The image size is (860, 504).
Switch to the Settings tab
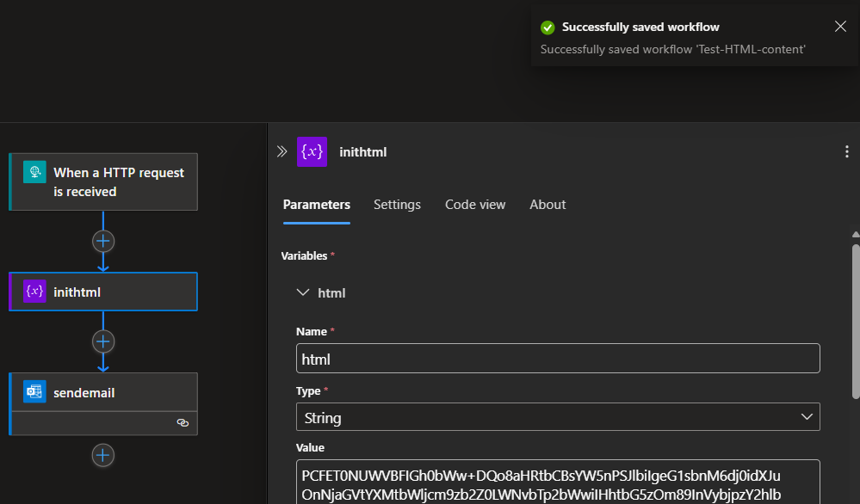coord(397,205)
